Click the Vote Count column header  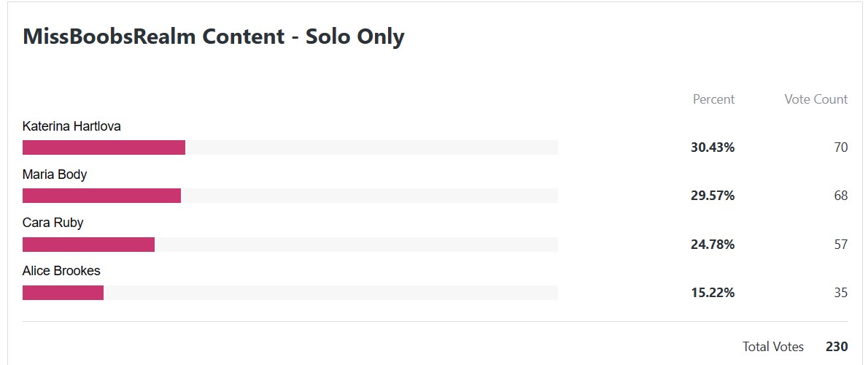tap(815, 99)
